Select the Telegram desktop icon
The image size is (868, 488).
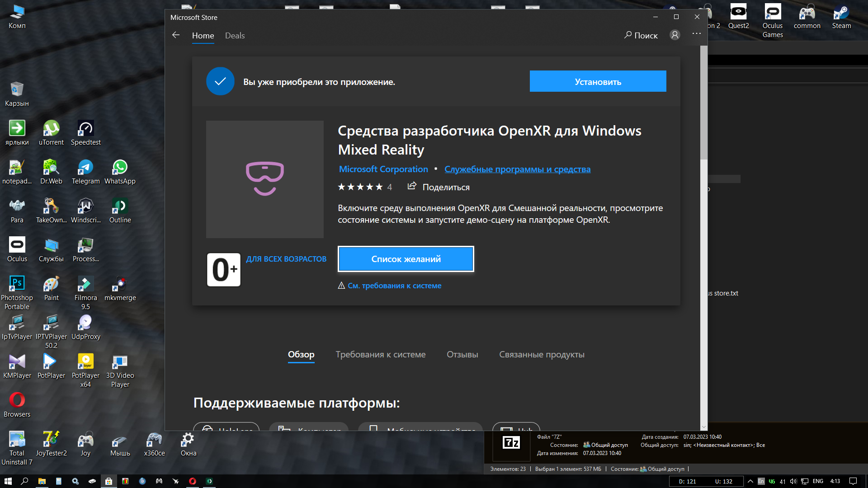tap(85, 172)
